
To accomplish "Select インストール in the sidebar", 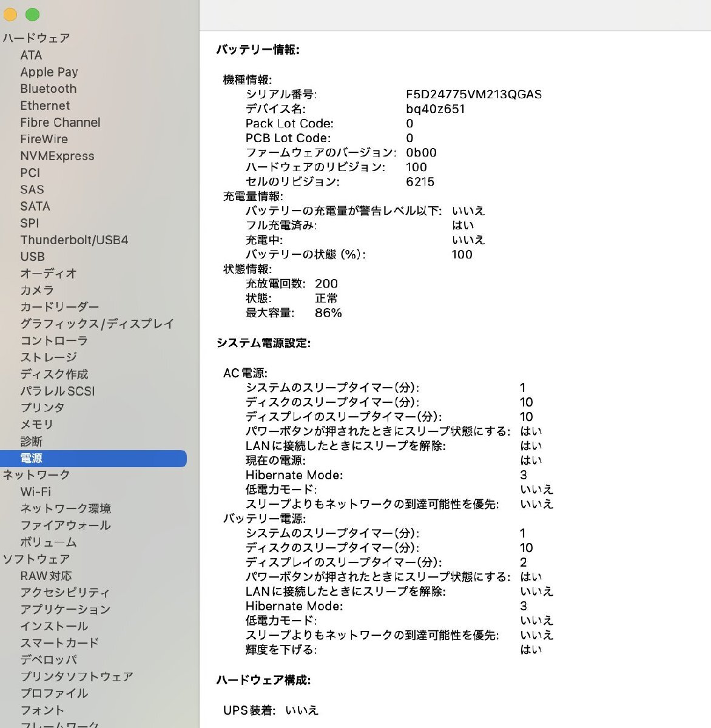I will coord(54,626).
